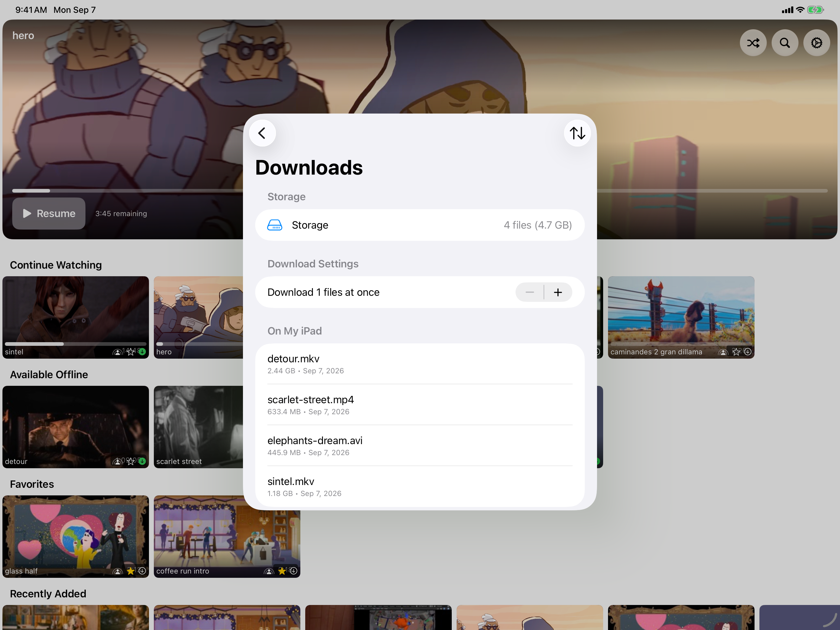Decrease simultaneous downloads with the minus button

pyautogui.click(x=530, y=292)
